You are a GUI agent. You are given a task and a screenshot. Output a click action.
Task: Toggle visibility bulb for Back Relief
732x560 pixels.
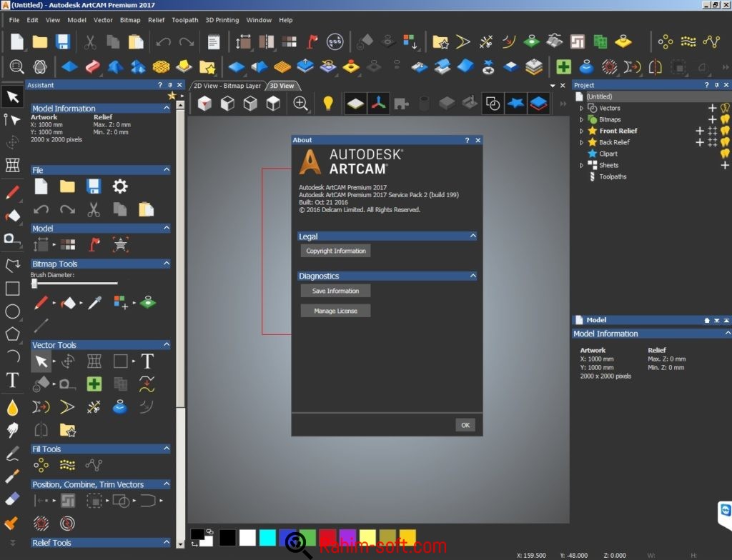pos(724,142)
